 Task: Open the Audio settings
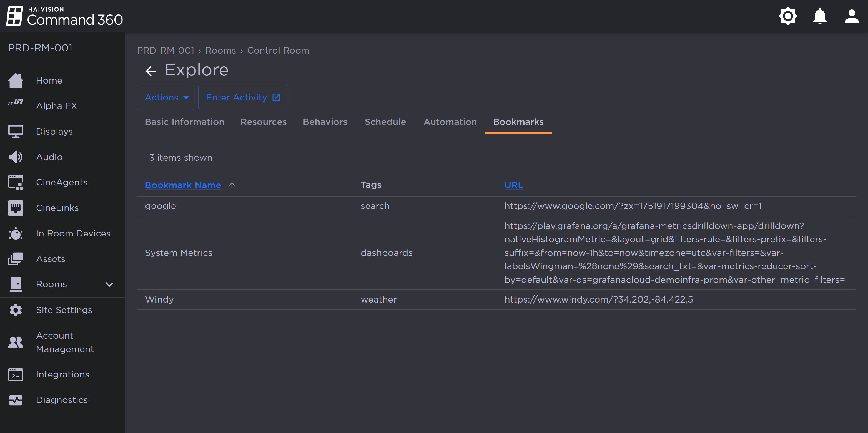49,157
